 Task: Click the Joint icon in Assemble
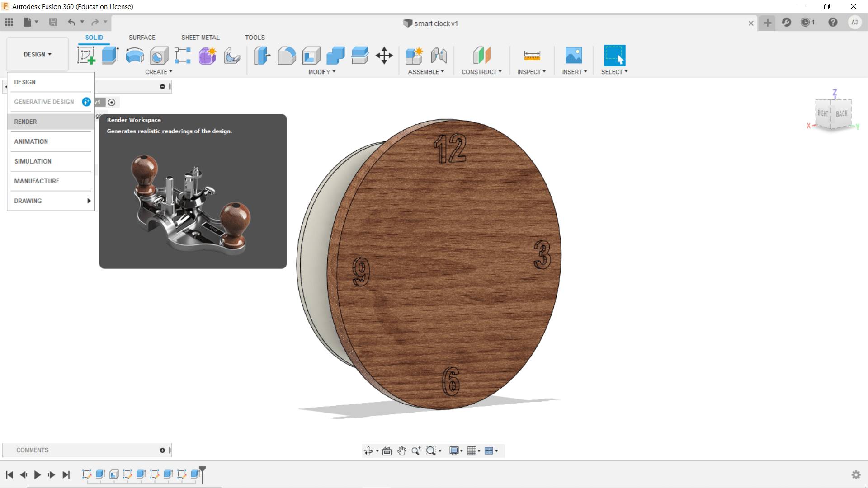439,56
